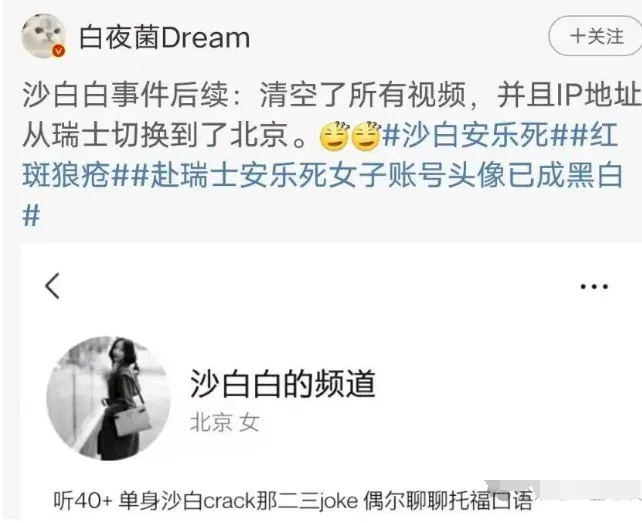The width and height of the screenshot is (642, 523).
Task: Follow the author via the +关注 button
Action: (x=596, y=36)
